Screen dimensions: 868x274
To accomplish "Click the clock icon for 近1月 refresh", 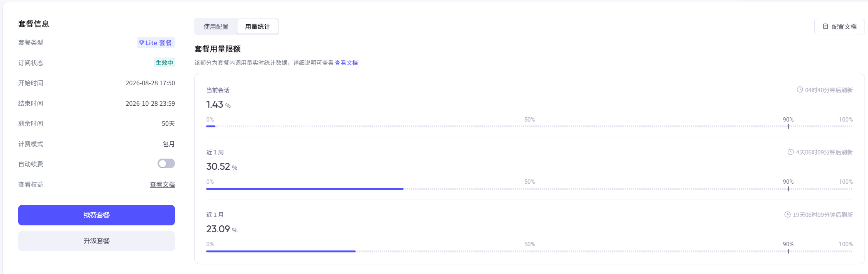I will coord(787,215).
